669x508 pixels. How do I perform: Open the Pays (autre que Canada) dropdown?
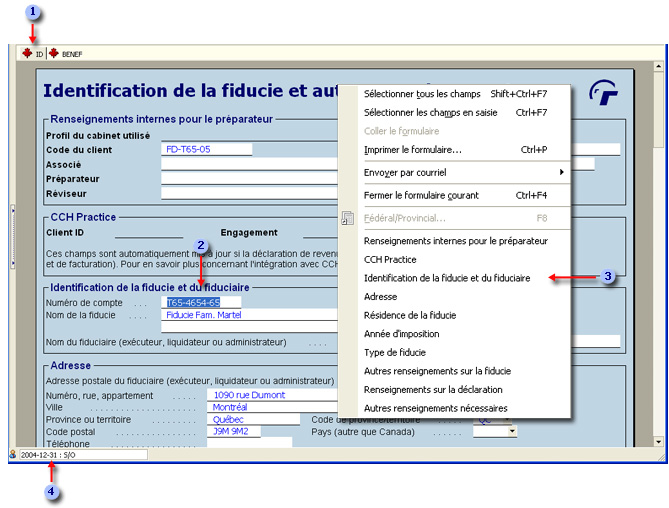point(512,431)
